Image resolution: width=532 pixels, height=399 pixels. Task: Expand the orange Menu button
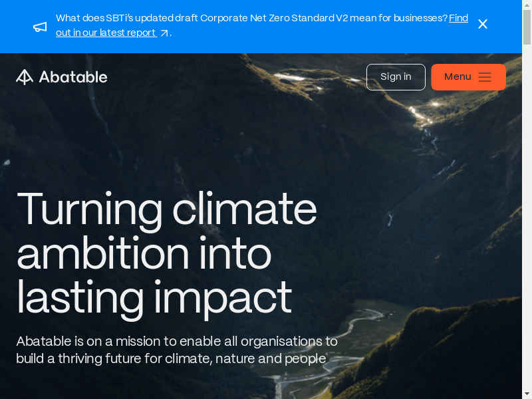tap(468, 77)
